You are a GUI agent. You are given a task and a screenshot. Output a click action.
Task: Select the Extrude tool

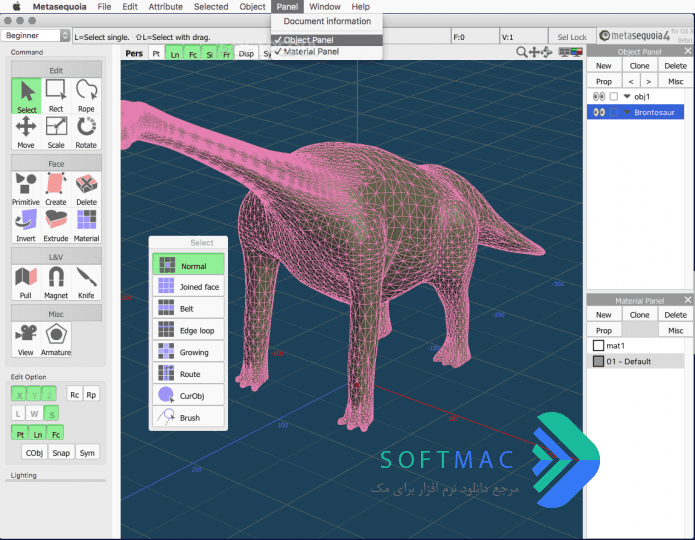click(x=56, y=226)
